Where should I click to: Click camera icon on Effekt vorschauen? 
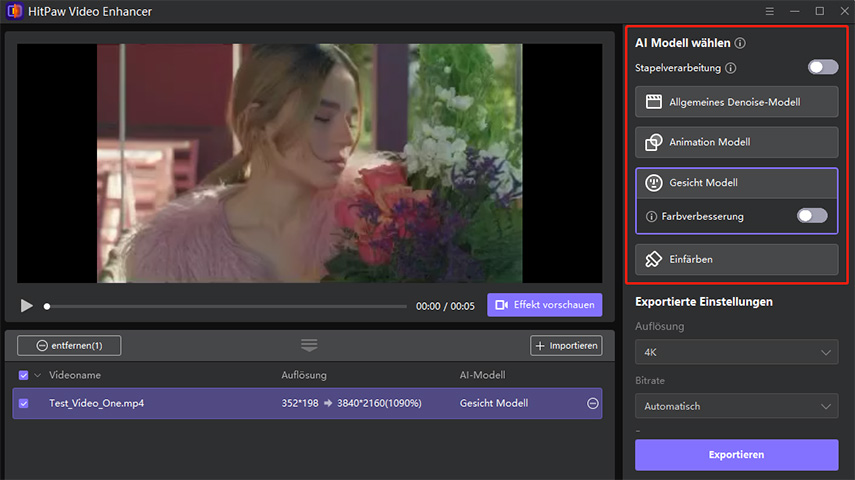tap(502, 305)
